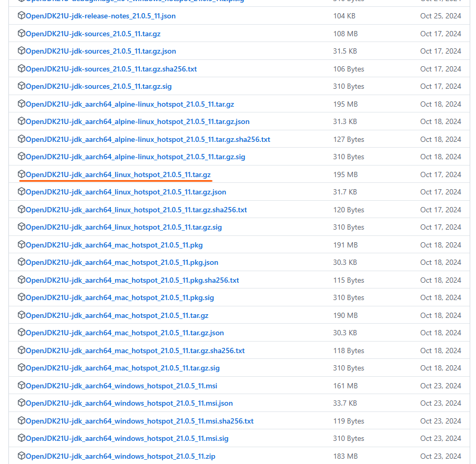
Task: Download aarch64_alpine-linux_hotspot tar.gz
Action: (129, 104)
